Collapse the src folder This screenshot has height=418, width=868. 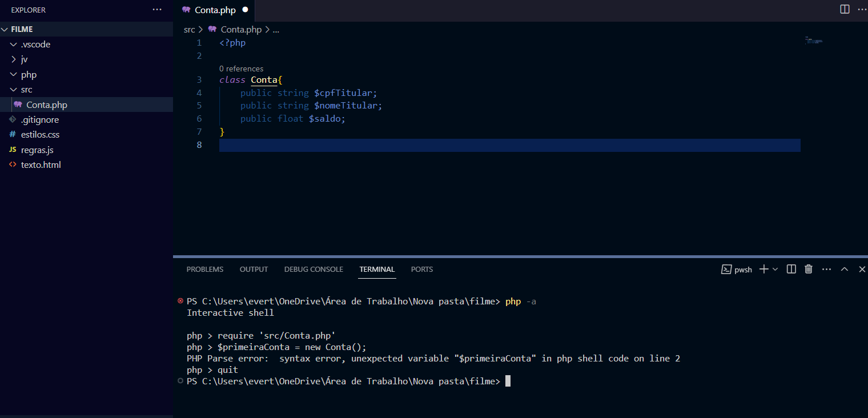pos(14,90)
